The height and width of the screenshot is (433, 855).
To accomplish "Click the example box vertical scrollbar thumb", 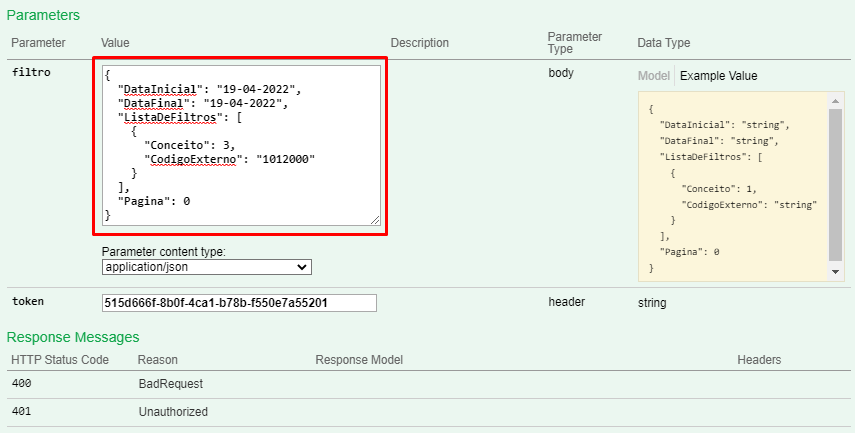I will point(836,180).
